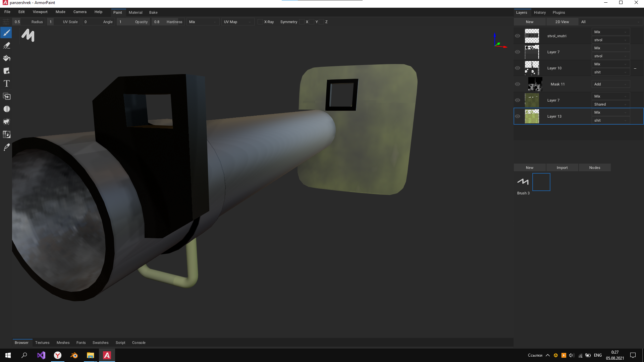Screen dimensions: 644x362
Task: Open the brush blend mode Mix dropdown
Action: 203,22
